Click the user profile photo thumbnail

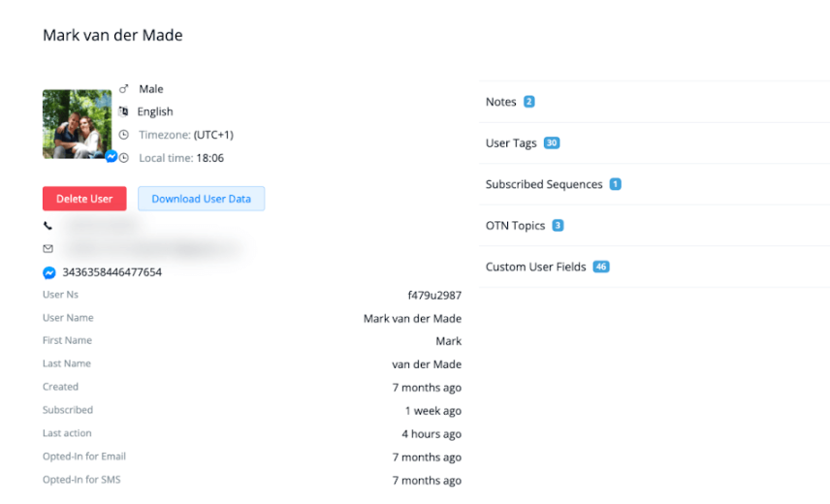pos(77,123)
